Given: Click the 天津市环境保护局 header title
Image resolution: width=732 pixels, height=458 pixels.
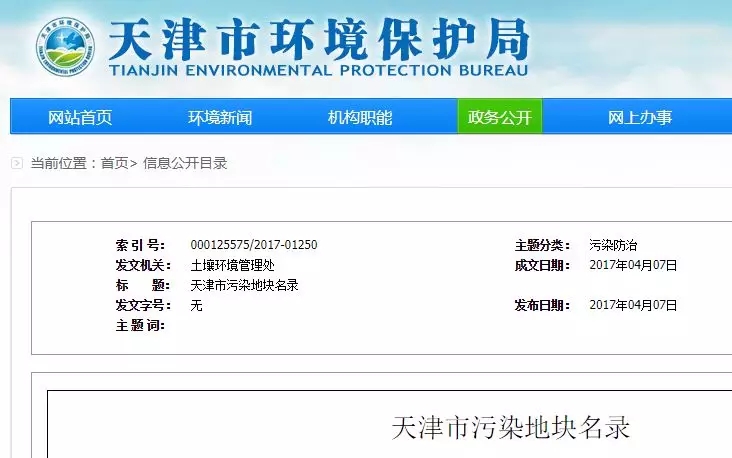Looking at the screenshot, I should coord(318,38).
